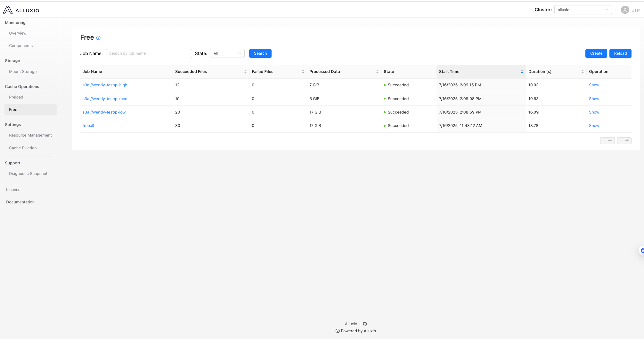
Task: Navigate to Cache Eviction settings
Action: 23,148
